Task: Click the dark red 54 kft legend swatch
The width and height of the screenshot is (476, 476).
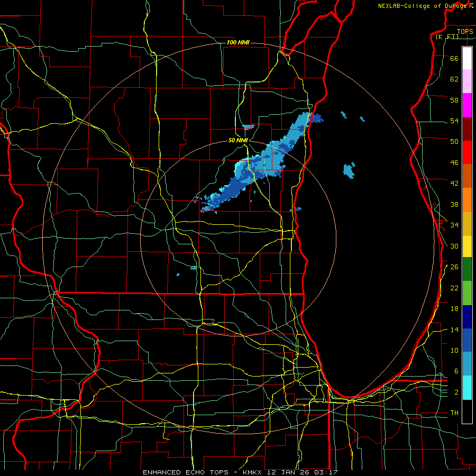Action: [x=467, y=129]
